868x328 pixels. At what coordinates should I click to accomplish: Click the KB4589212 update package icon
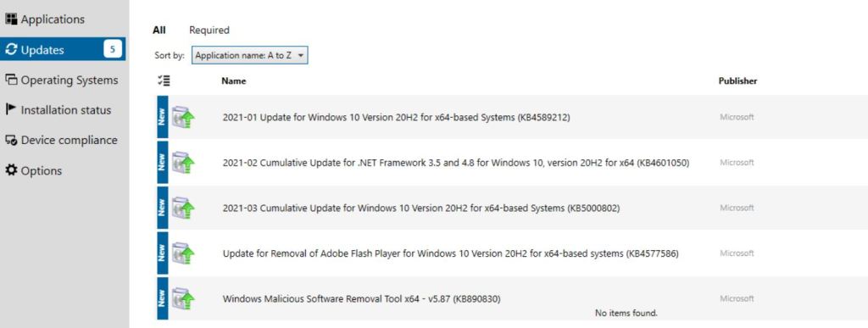coord(183,117)
